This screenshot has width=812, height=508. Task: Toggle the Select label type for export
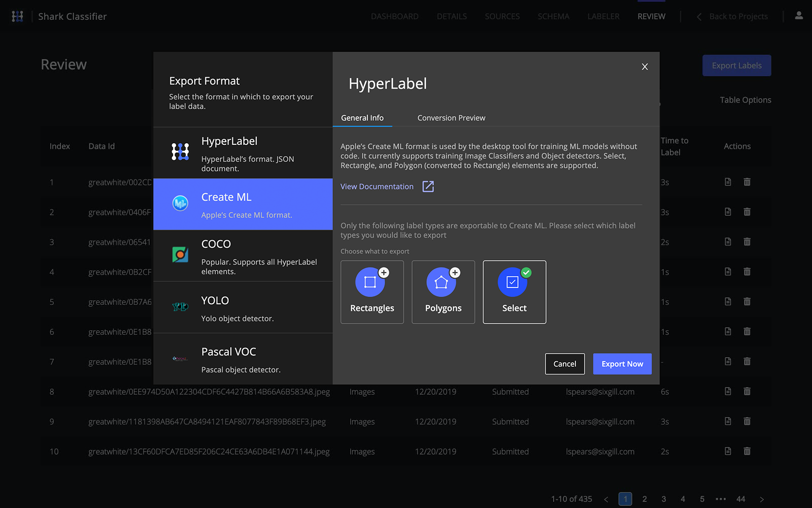(515, 292)
